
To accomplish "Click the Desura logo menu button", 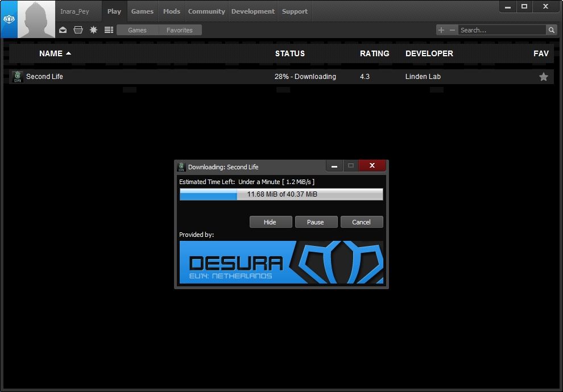I will [9, 19].
